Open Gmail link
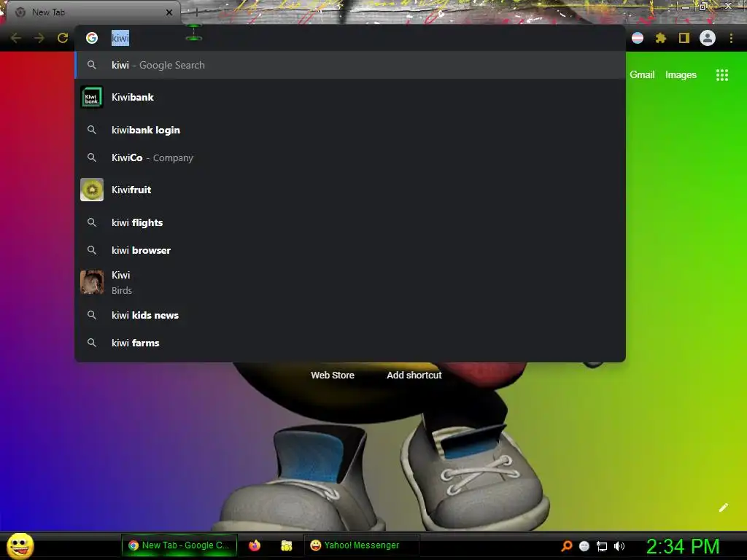Image resolution: width=747 pixels, height=560 pixels. tap(642, 75)
